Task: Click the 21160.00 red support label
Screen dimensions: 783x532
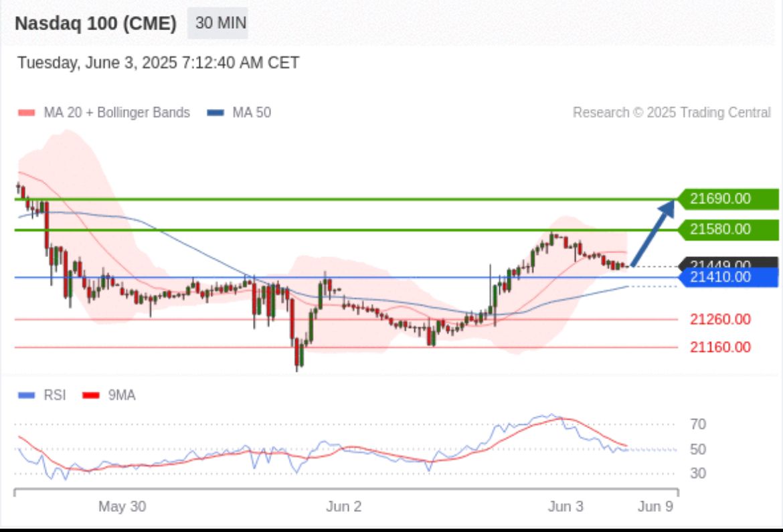Action: pos(719,347)
